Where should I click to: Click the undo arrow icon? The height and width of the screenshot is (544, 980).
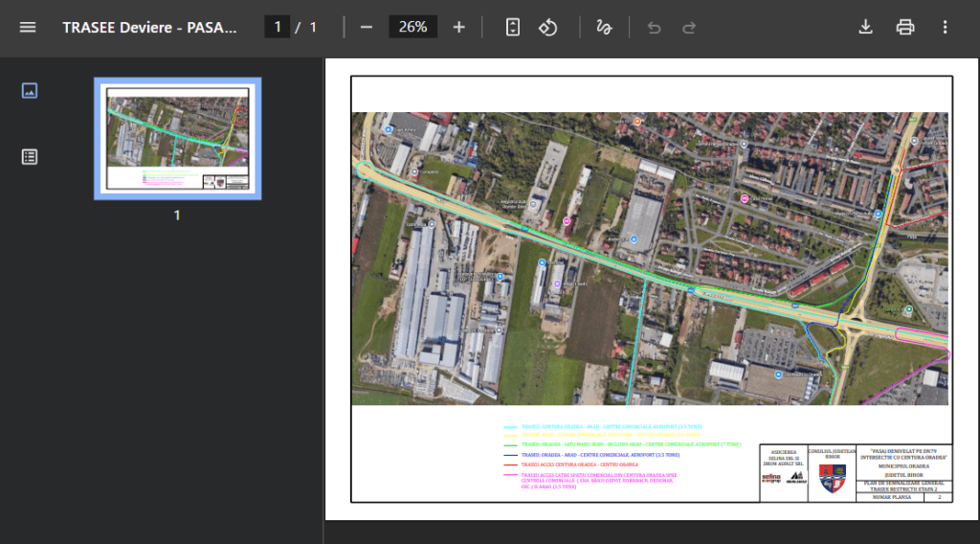[654, 27]
